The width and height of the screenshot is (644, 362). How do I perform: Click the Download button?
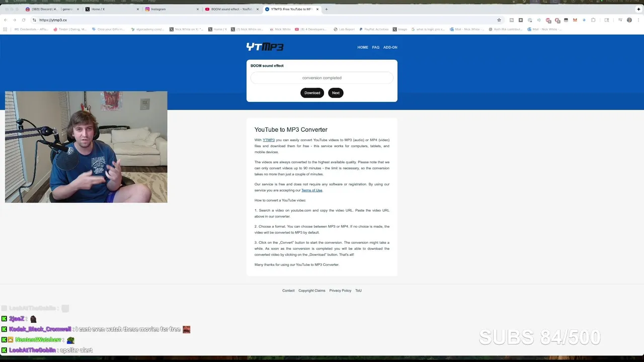point(312,93)
